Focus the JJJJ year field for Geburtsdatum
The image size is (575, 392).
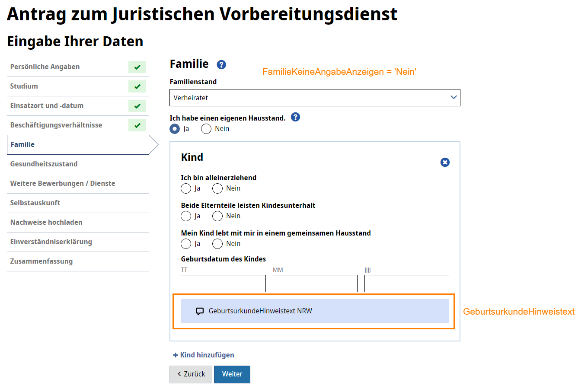tap(407, 284)
